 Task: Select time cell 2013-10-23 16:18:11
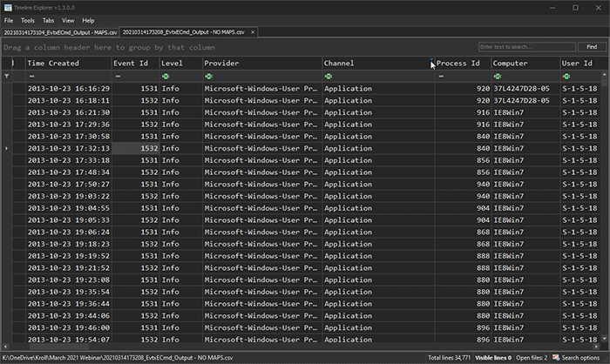pos(69,101)
